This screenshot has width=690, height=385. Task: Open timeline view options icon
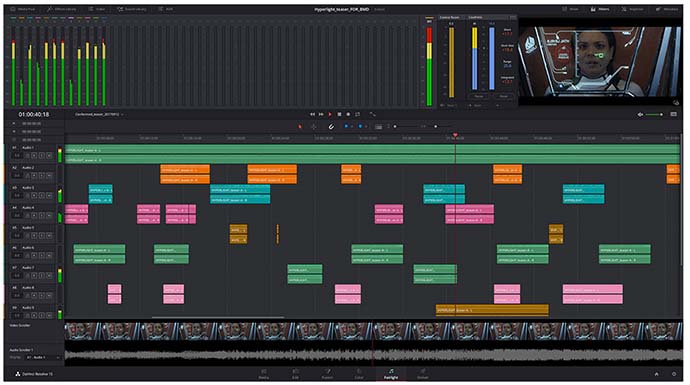(378, 127)
